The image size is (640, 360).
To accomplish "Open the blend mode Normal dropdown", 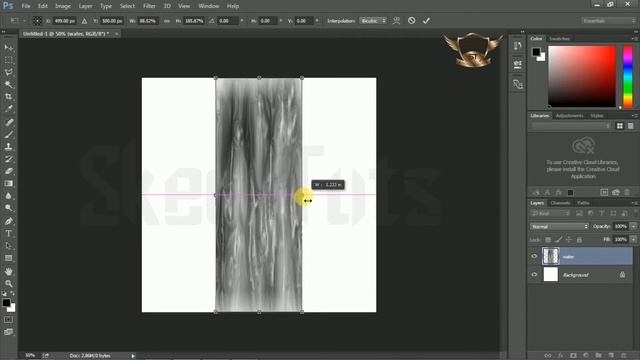I will [x=559, y=227].
